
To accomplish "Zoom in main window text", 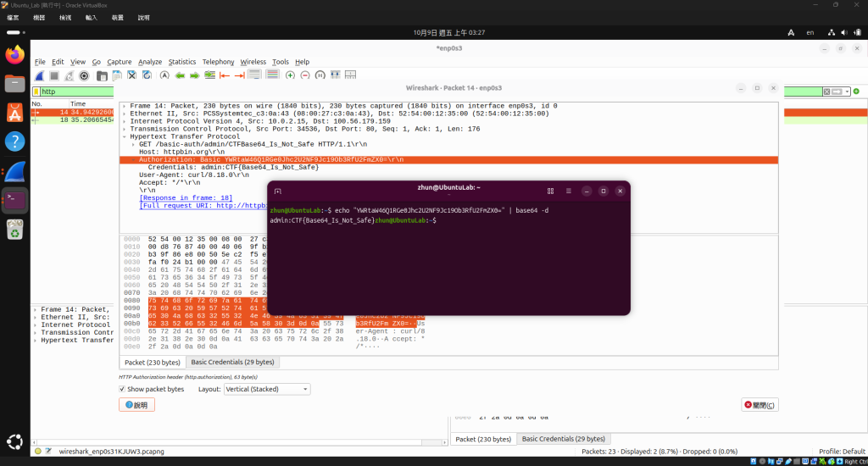I will (290, 75).
